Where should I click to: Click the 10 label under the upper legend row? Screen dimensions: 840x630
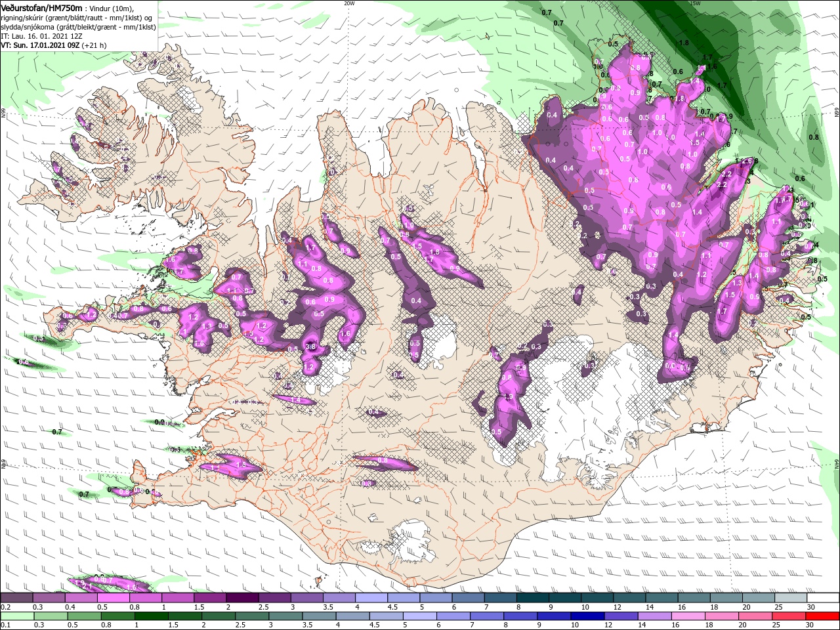pos(585,607)
